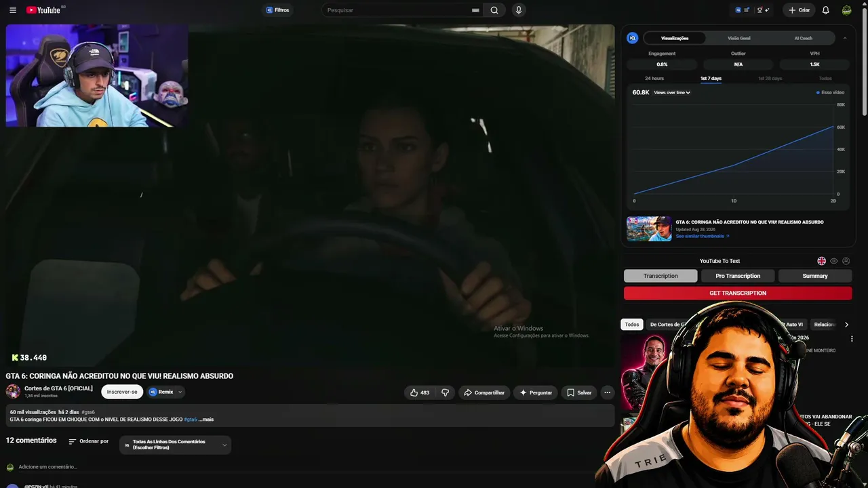Click the 0.8% Engagement value
Image resolution: width=868 pixels, height=488 pixels.
tap(662, 64)
